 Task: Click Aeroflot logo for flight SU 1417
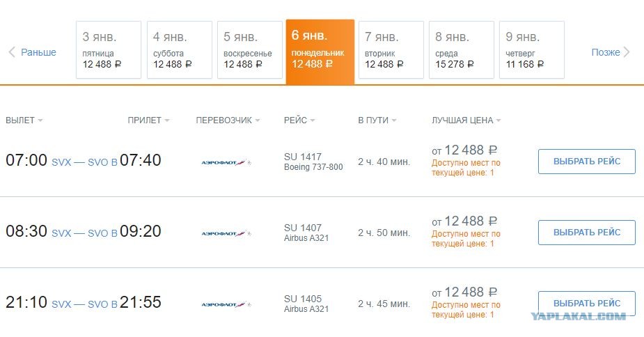tap(226, 162)
